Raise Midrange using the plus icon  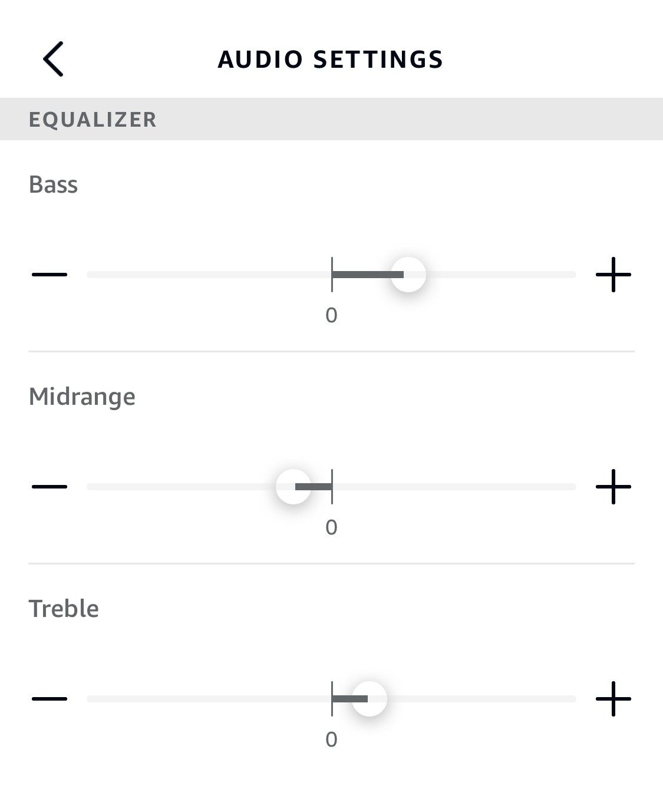(x=613, y=487)
